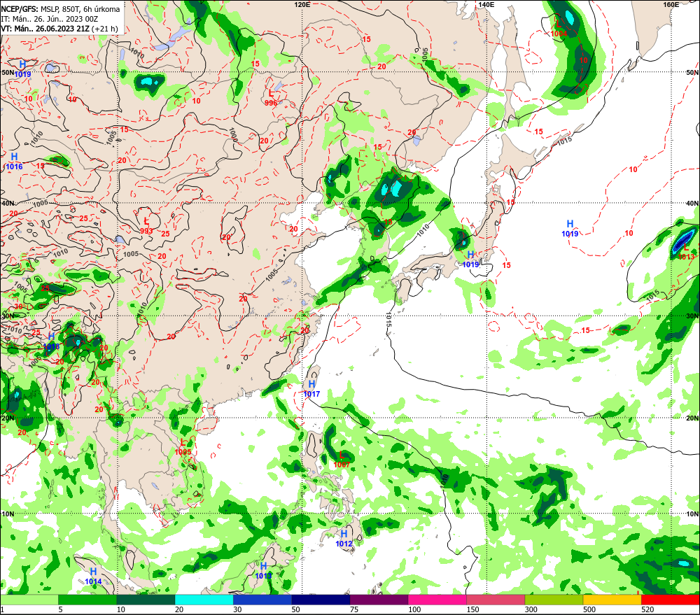Click the L 1004 low pressure label

pyautogui.click(x=559, y=29)
